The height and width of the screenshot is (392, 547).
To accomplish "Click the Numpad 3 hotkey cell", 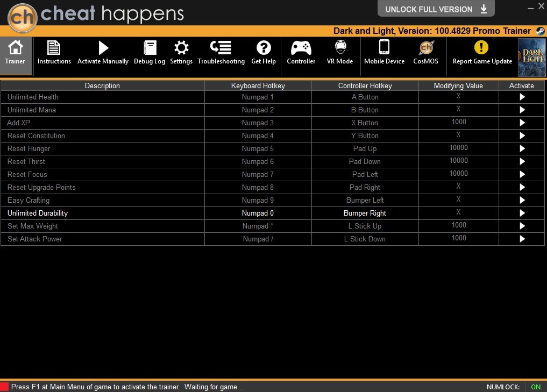I will pos(258,123).
